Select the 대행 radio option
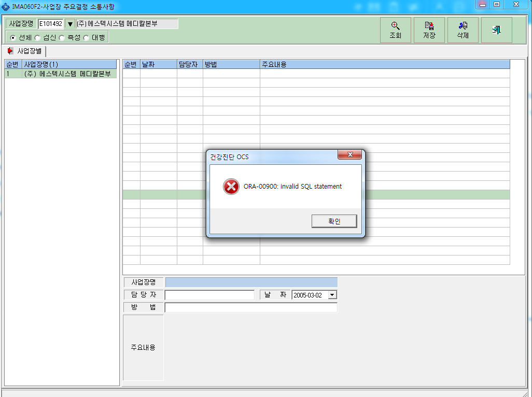This screenshot has width=532, height=397. [86, 38]
